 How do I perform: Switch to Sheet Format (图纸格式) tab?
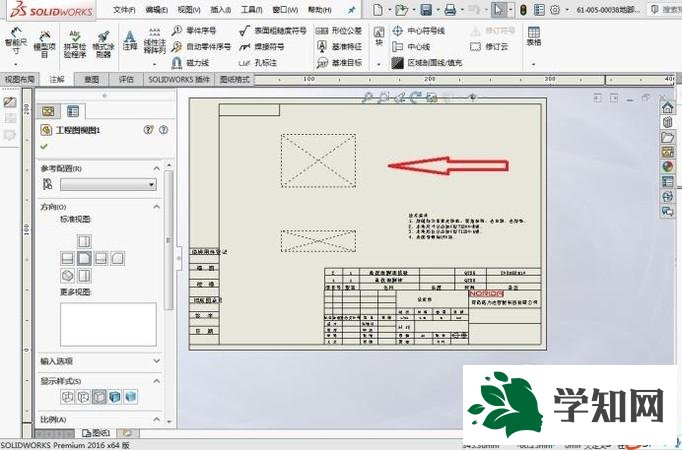pos(235,80)
